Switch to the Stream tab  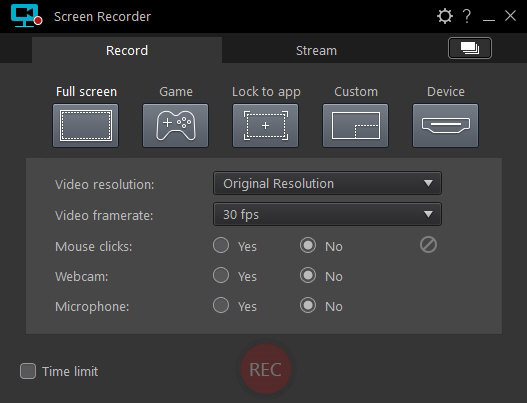coord(316,50)
